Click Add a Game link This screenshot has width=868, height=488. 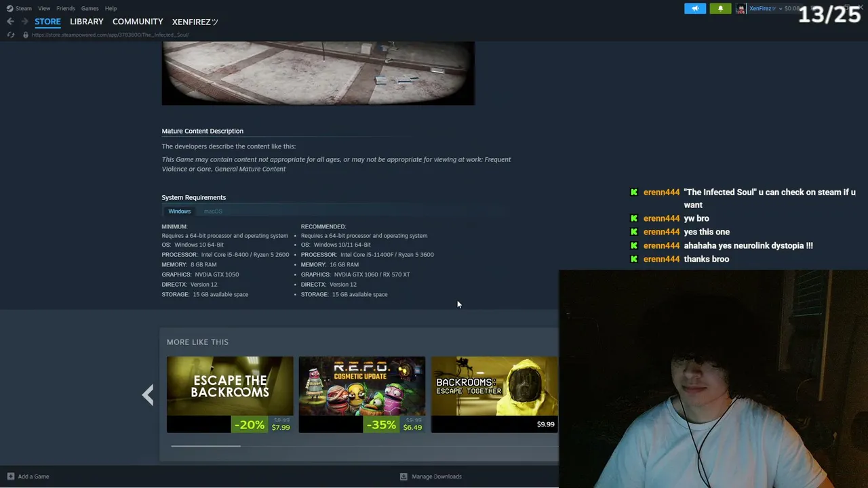tap(33, 476)
